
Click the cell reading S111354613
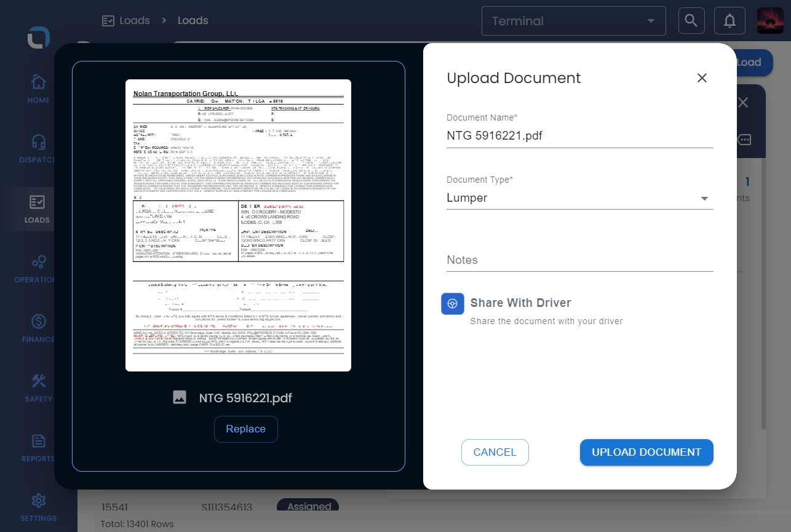[x=227, y=507]
